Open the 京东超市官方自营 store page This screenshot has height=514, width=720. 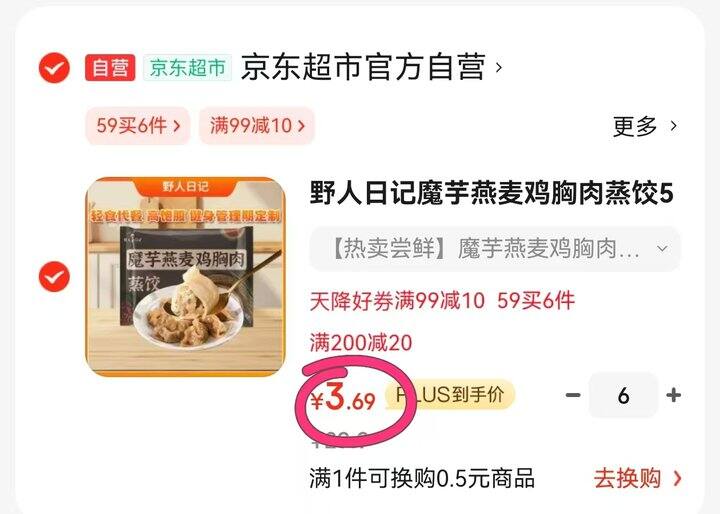point(363,68)
